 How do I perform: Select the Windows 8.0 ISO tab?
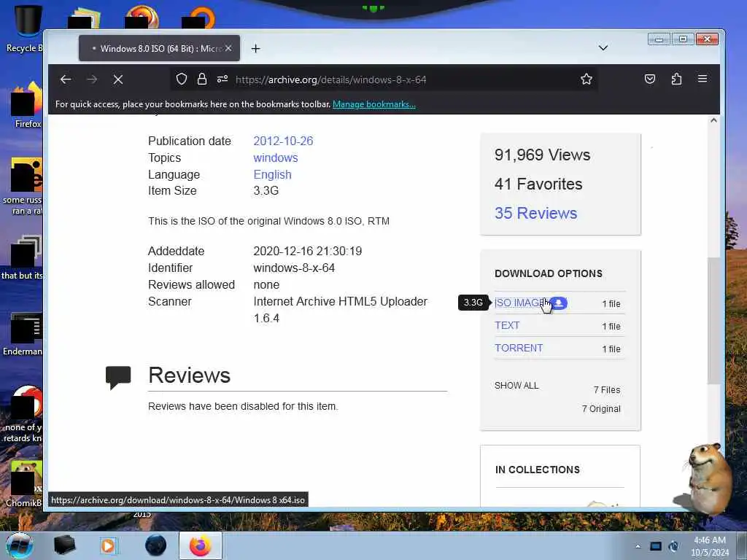(159, 48)
